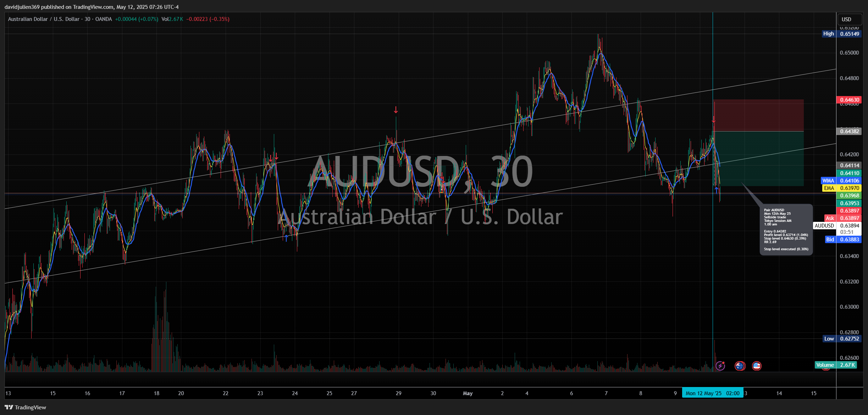This screenshot has width=868, height=415.
Task: Click the davidjulien369 publisher header text
Action: (x=92, y=7)
